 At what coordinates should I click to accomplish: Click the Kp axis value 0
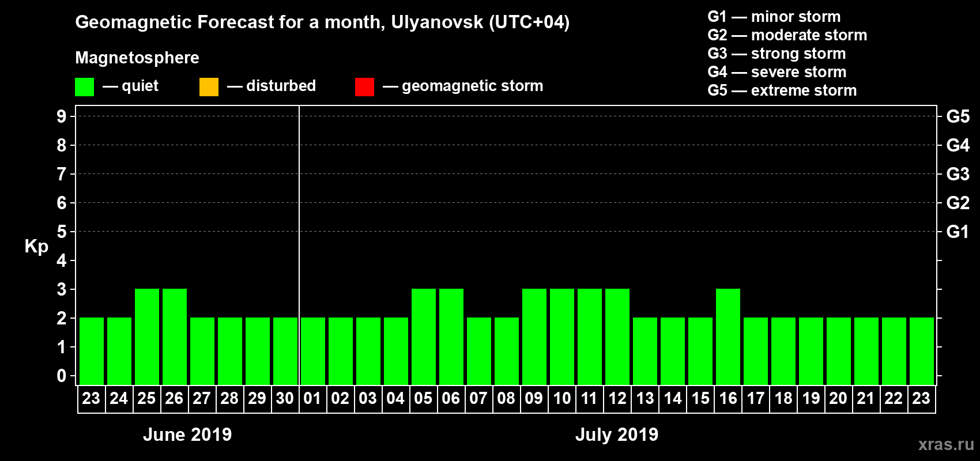click(62, 376)
